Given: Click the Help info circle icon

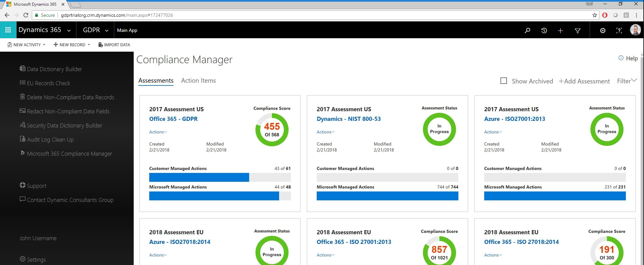Looking at the screenshot, I should point(621,58).
